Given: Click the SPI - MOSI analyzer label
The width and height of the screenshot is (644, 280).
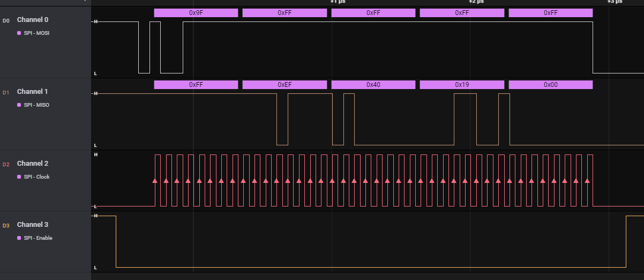Looking at the screenshot, I should (37, 33).
